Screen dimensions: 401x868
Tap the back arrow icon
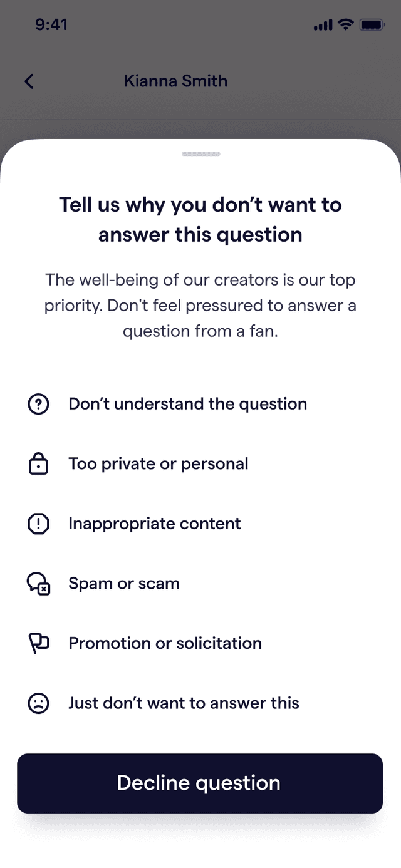click(x=29, y=81)
